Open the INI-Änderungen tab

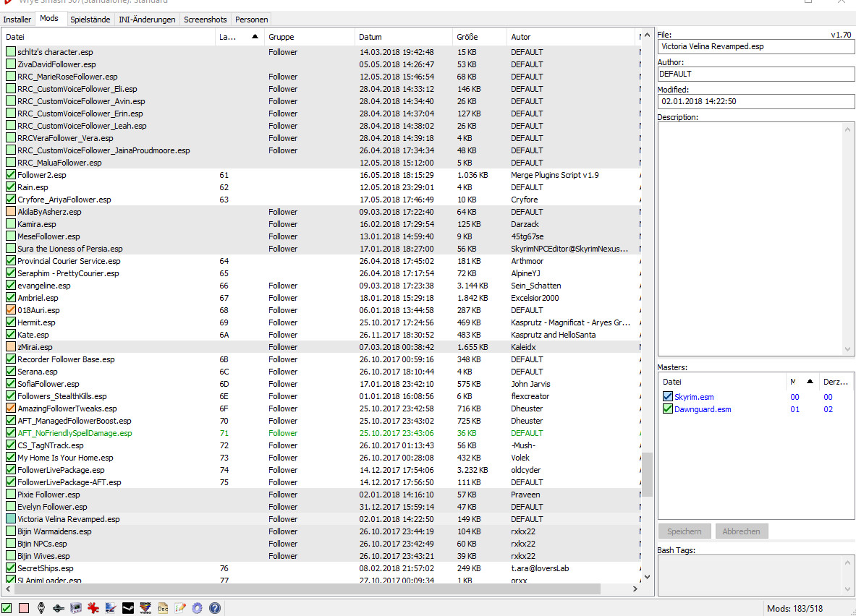[148, 20]
